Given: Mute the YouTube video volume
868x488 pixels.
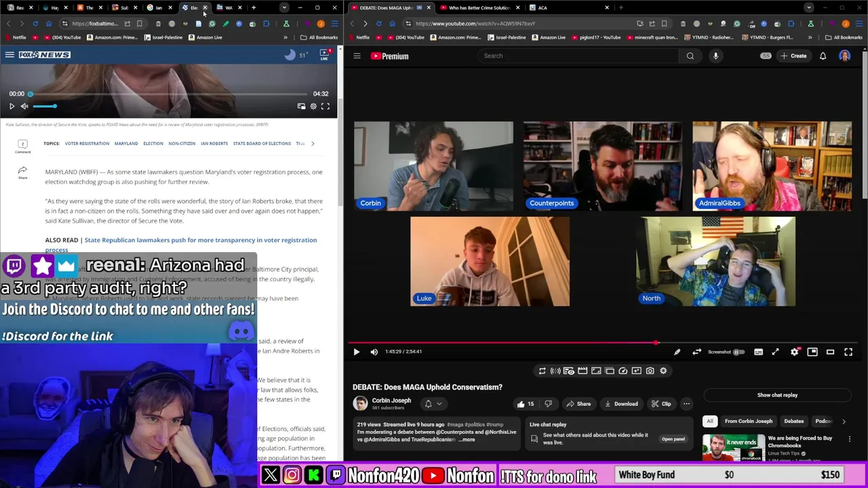Looking at the screenshot, I should [x=374, y=352].
